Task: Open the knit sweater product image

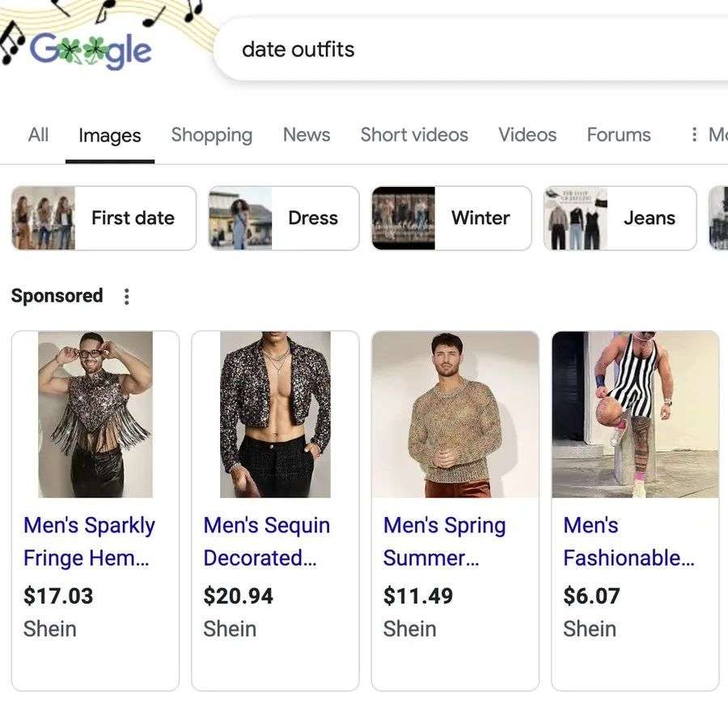Action: tap(455, 414)
